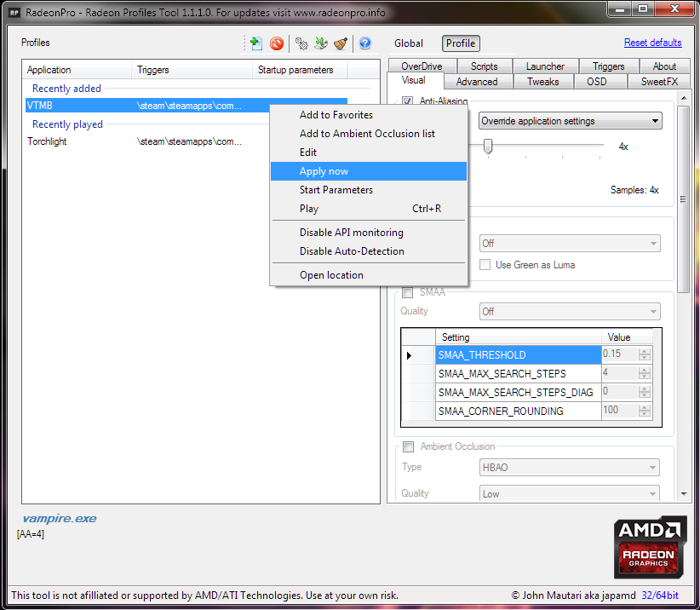Image resolution: width=700 pixels, height=610 pixels.
Task: Select Disable Auto-Detection
Action: (352, 251)
